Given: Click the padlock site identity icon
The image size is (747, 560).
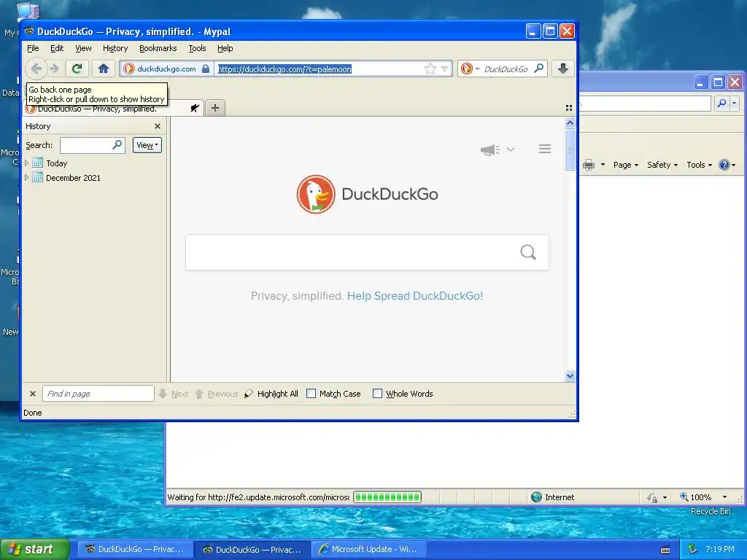Looking at the screenshot, I should click(x=205, y=69).
